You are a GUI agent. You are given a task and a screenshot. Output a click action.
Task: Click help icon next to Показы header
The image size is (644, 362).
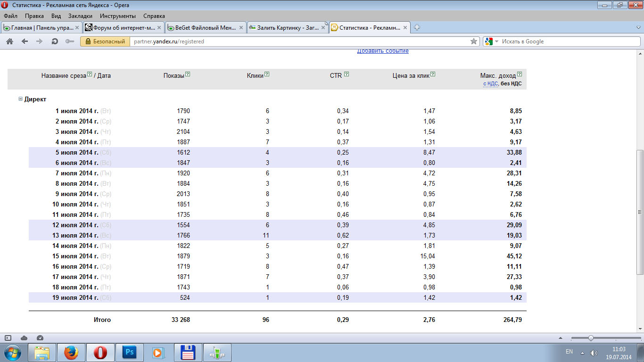188,74
